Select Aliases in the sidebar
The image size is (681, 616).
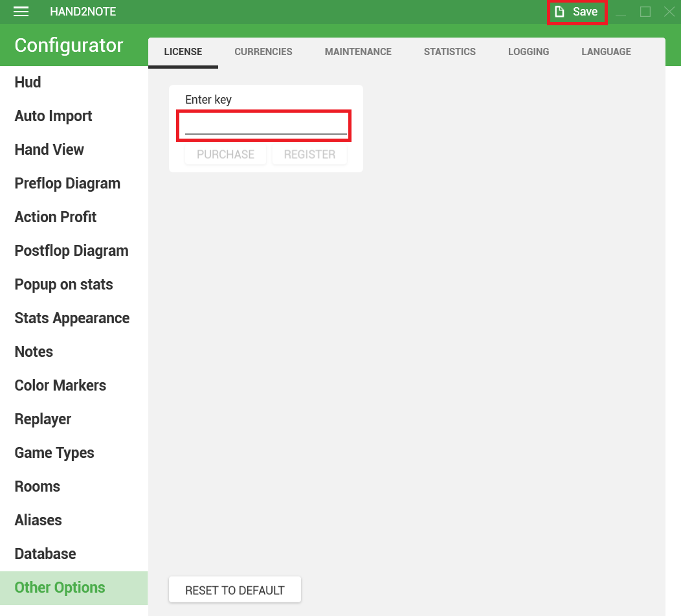pyautogui.click(x=38, y=520)
